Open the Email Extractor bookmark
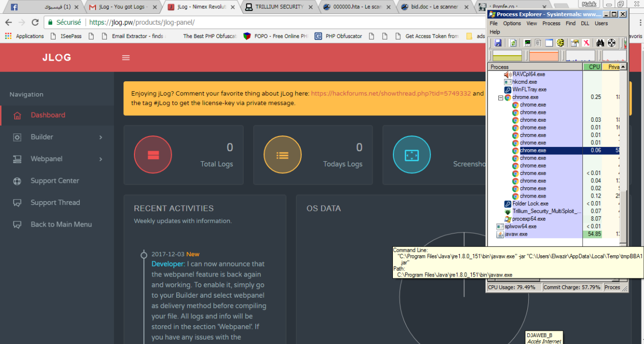This screenshot has width=644, height=344. click(x=133, y=36)
